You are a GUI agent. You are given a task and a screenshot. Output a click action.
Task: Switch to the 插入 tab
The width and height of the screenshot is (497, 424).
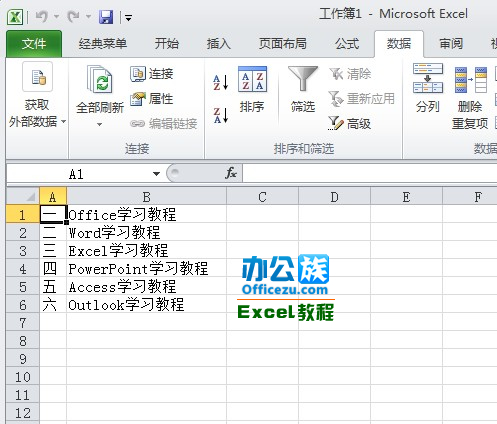(219, 44)
